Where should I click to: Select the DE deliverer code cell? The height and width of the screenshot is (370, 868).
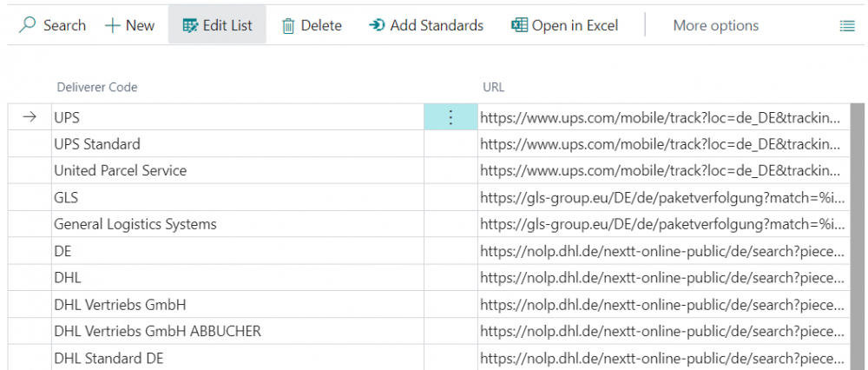[238, 251]
